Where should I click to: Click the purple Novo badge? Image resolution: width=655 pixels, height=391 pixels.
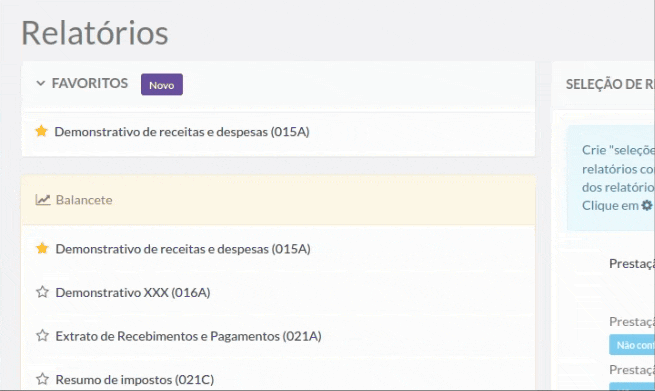click(162, 84)
